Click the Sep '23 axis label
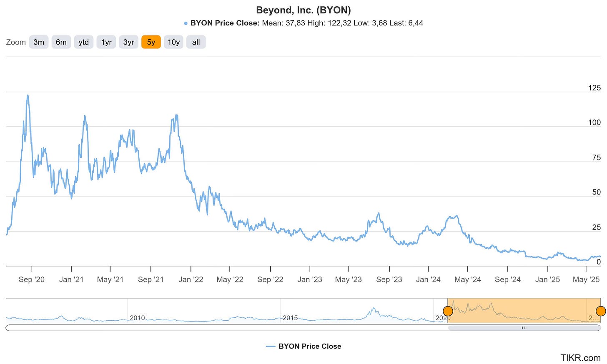This screenshot has width=607, height=364. (x=389, y=279)
